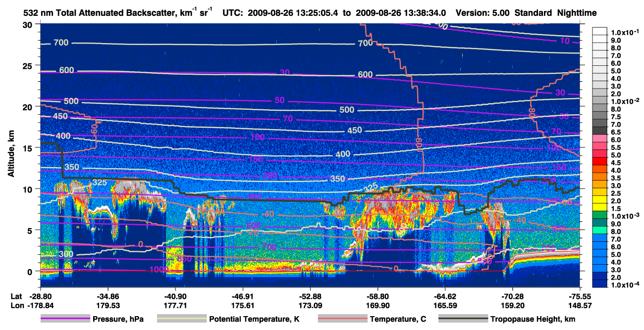Screen dimensions: 644x330
Task: Click the salmon Temperature legend line sample
Action: tap(342, 319)
